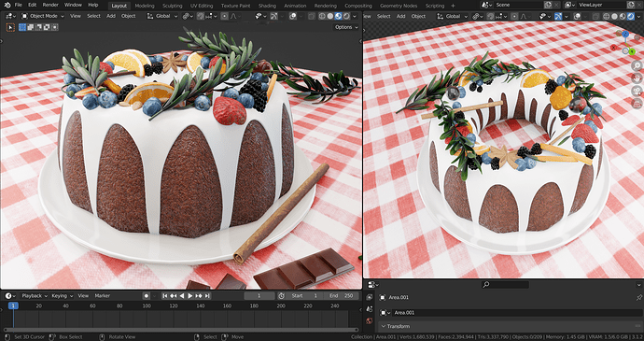Viewport: 644px width, 341px height.
Task: Click the ViewLayer name field
Action: click(x=602, y=6)
